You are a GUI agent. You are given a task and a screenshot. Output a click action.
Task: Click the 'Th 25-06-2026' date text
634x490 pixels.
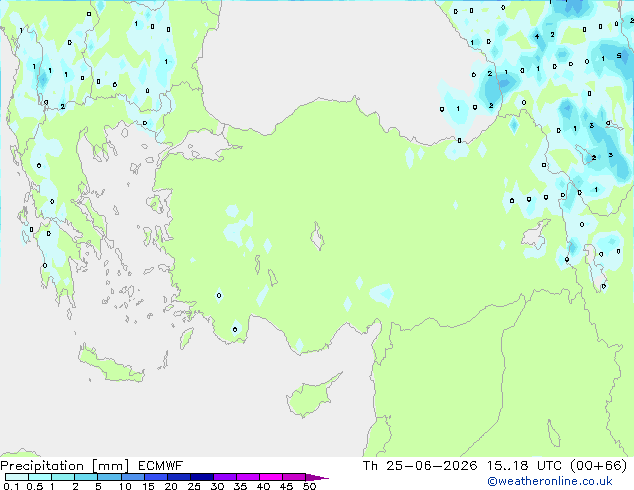[x=420, y=466]
